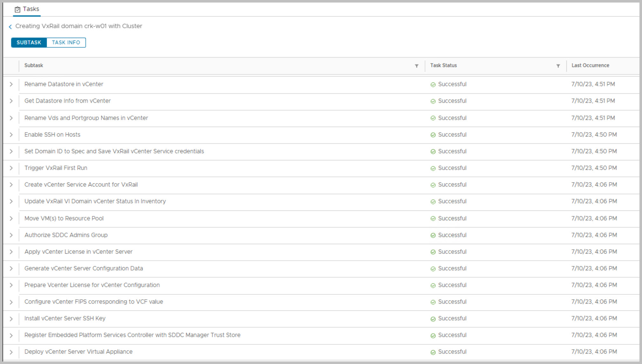Expand Configure vCenter FIPS subtask row

(x=11, y=302)
